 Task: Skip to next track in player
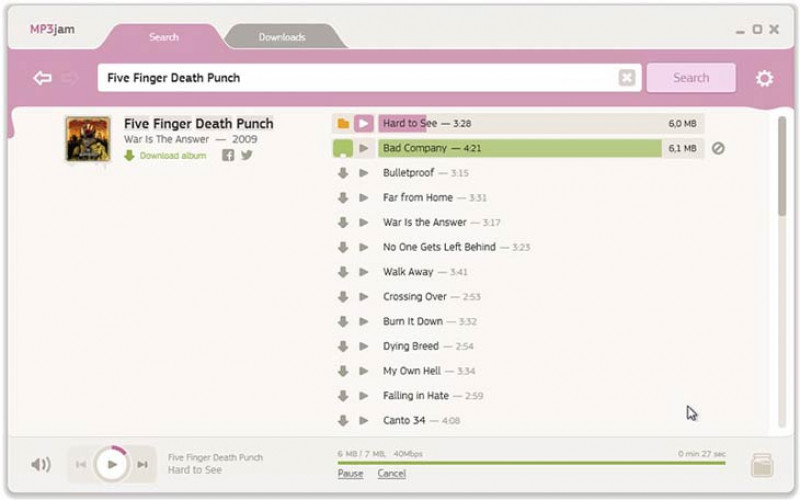143,464
